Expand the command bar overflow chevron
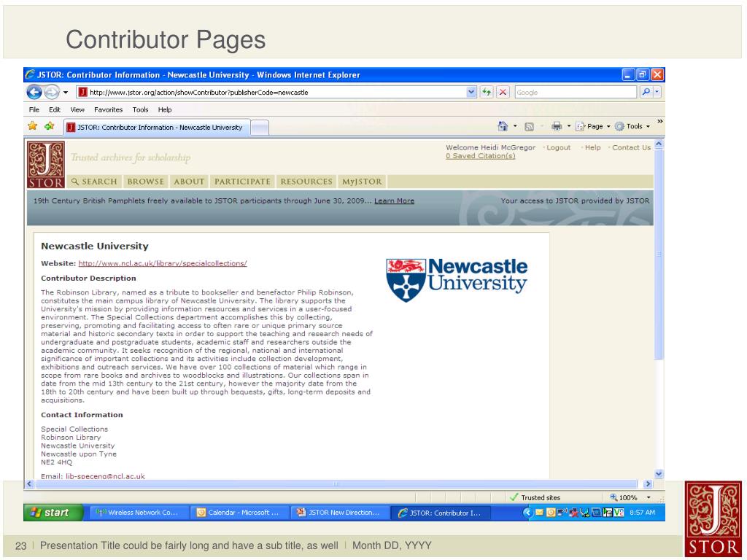Image resolution: width=747 pixels, height=560 pixels. tap(659, 122)
